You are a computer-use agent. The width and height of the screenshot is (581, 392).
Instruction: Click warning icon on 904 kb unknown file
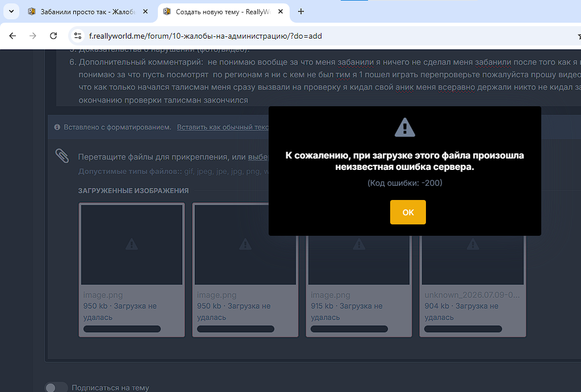click(x=473, y=244)
